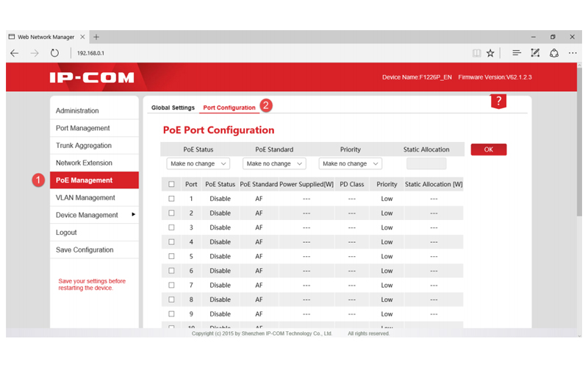Open the browser Hub lines icon
588x368 pixels.
coord(517,53)
